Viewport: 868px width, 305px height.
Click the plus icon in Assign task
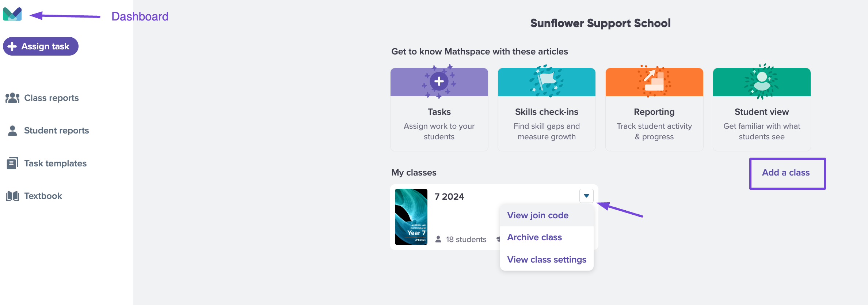pos(12,46)
